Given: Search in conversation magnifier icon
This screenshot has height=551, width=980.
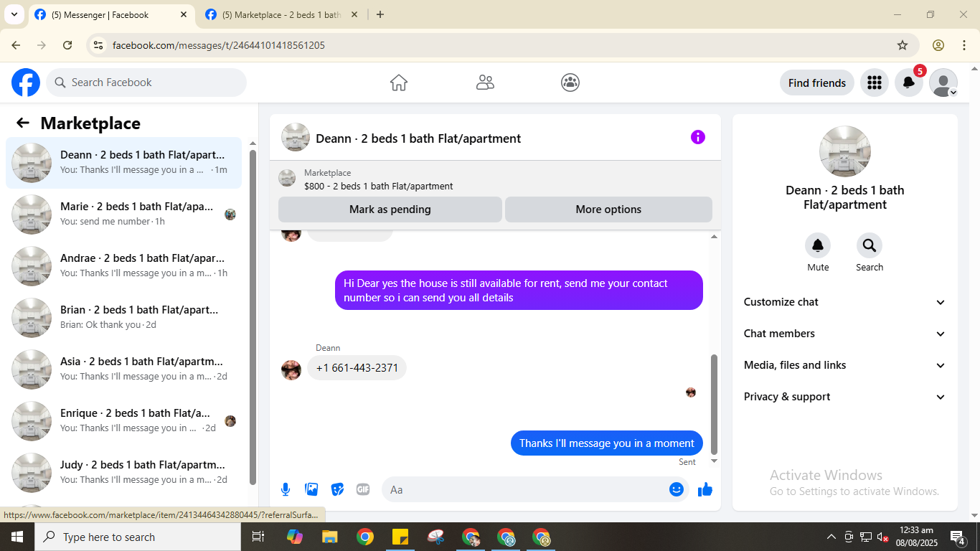Looking at the screenshot, I should point(870,245).
